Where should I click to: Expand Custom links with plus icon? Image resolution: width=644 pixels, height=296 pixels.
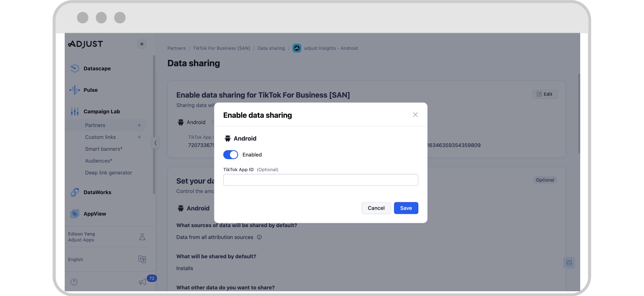tap(139, 137)
